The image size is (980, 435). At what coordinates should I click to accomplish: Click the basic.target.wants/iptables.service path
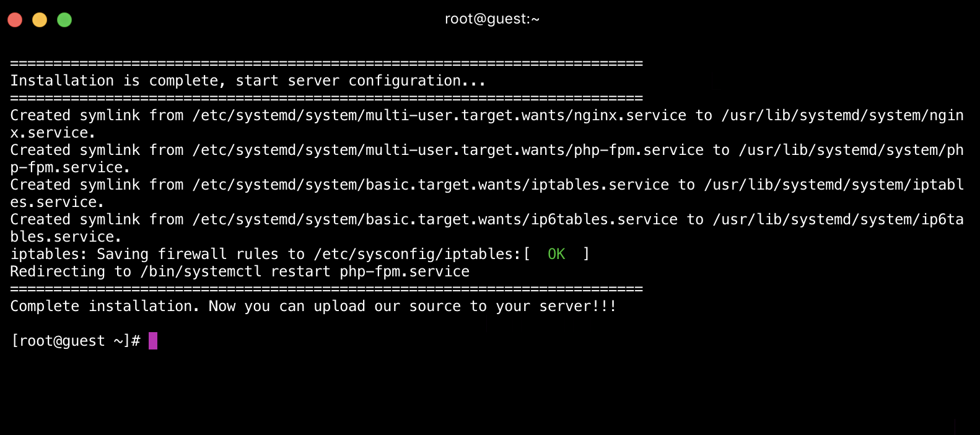pyautogui.click(x=431, y=185)
